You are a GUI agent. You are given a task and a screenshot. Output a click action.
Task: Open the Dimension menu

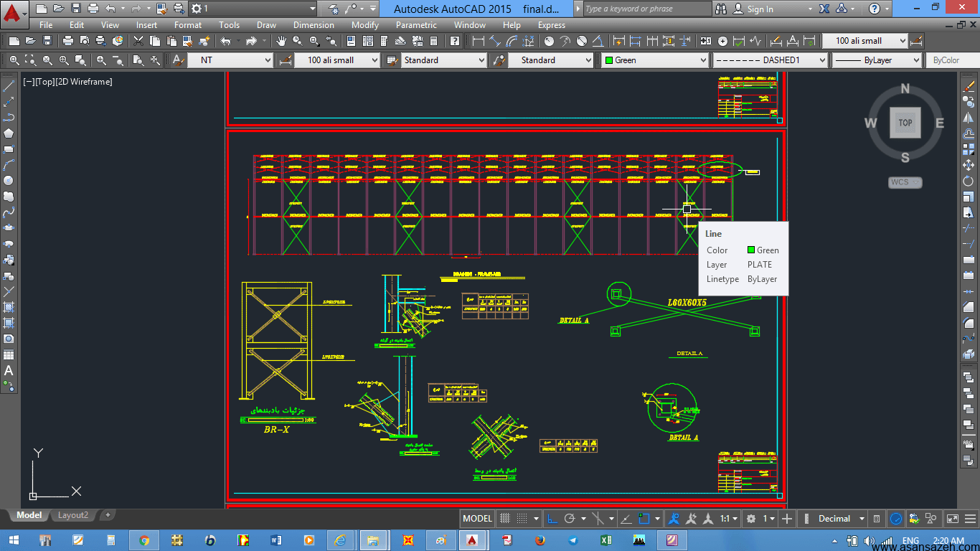[x=314, y=25]
